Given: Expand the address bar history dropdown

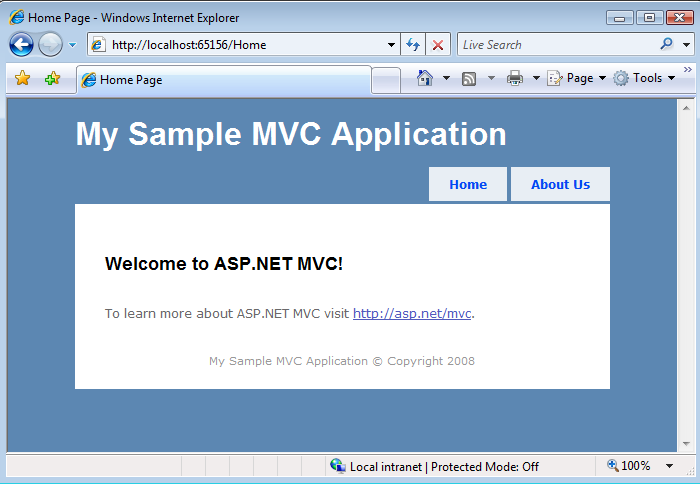Looking at the screenshot, I should (391, 45).
